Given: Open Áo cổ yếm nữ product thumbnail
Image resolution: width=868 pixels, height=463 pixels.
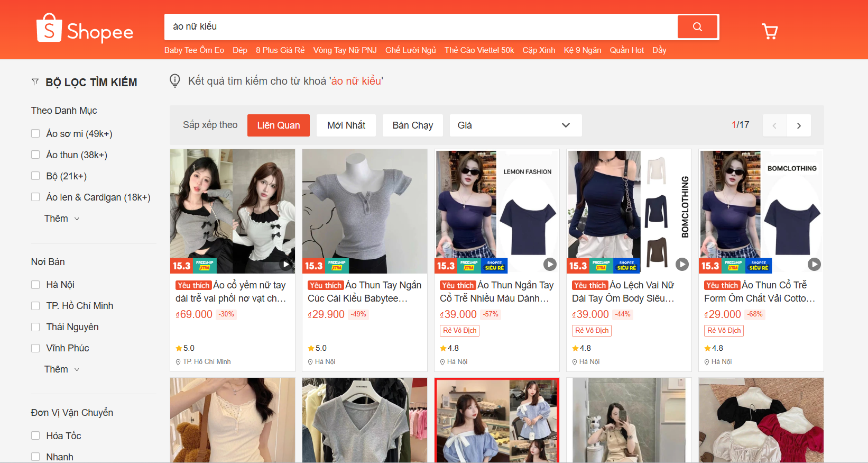Looking at the screenshot, I should (x=233, y=211).
